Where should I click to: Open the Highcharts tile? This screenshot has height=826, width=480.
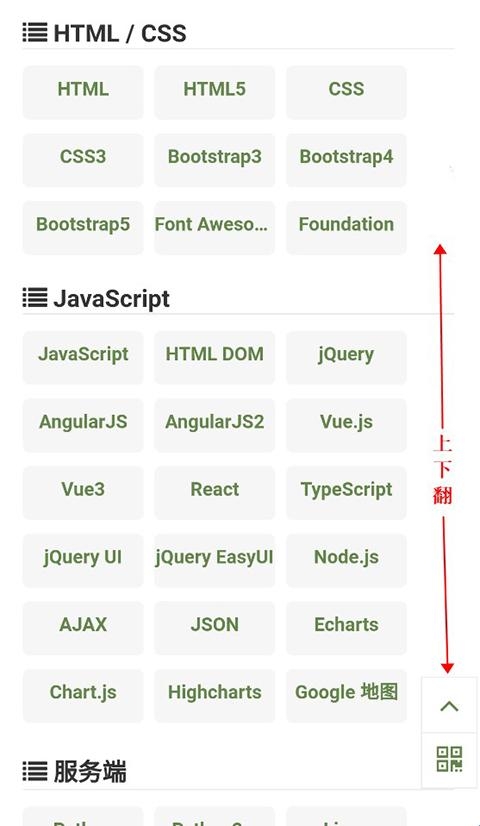(x=214, y=695)
